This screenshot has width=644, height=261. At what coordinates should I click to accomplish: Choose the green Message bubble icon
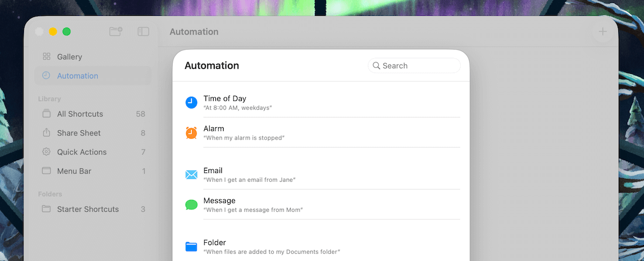191,205
